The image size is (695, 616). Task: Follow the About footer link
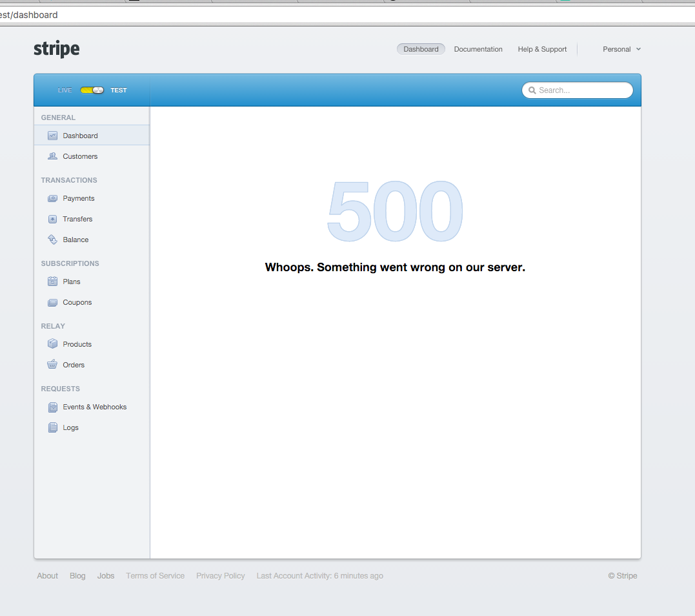click(47, 575)
